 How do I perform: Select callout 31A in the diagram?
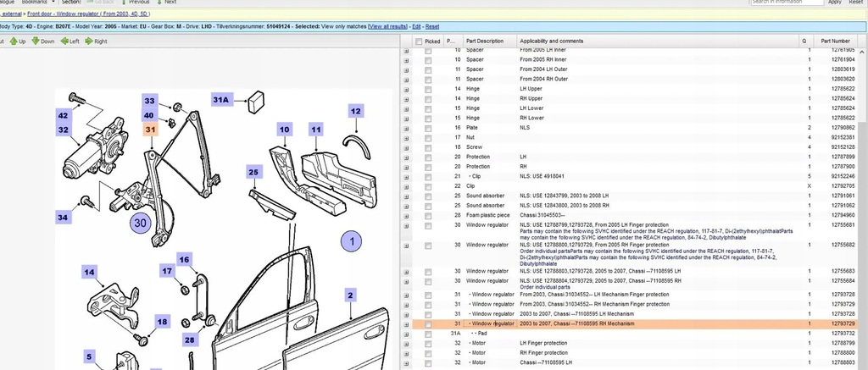coord(221,100)
